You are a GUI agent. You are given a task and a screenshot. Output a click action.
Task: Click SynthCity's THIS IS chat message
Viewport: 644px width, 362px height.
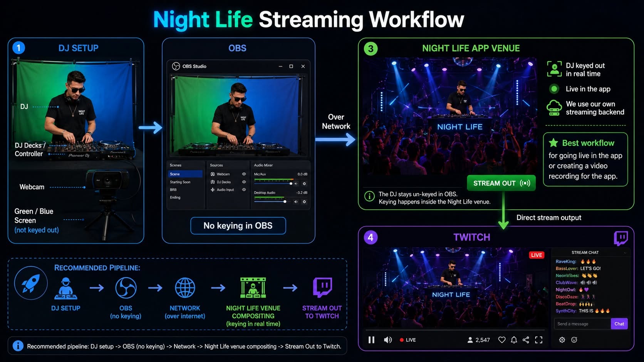point(583,311)
